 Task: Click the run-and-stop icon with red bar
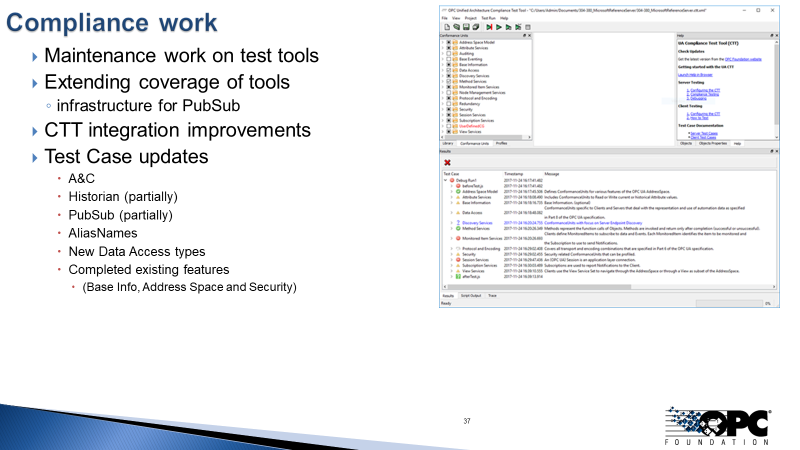pos(489,27)
